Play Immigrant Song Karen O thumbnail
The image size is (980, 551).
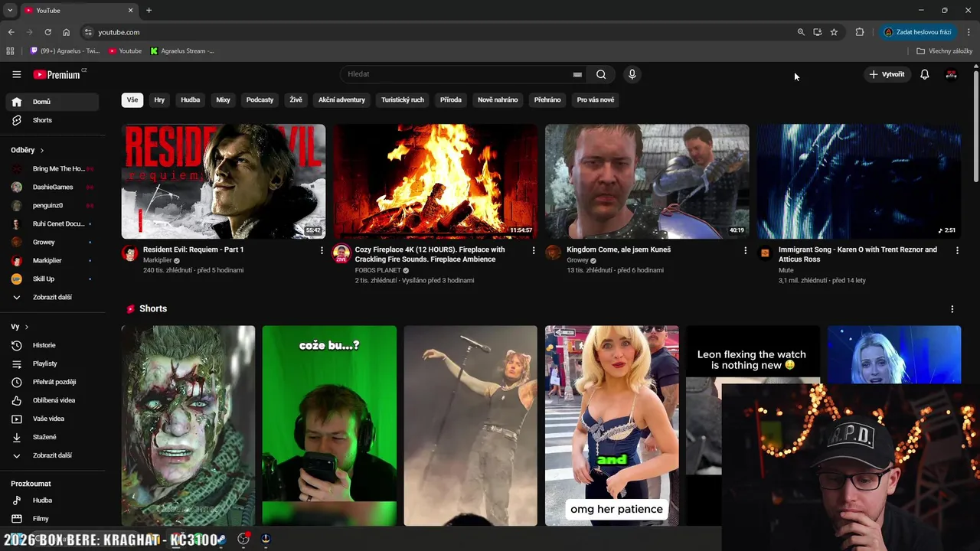pos(859,181)
